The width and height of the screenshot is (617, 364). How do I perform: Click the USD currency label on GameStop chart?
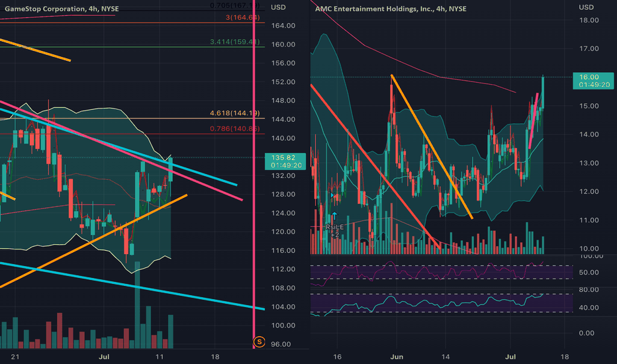click(x=278, y=7)
